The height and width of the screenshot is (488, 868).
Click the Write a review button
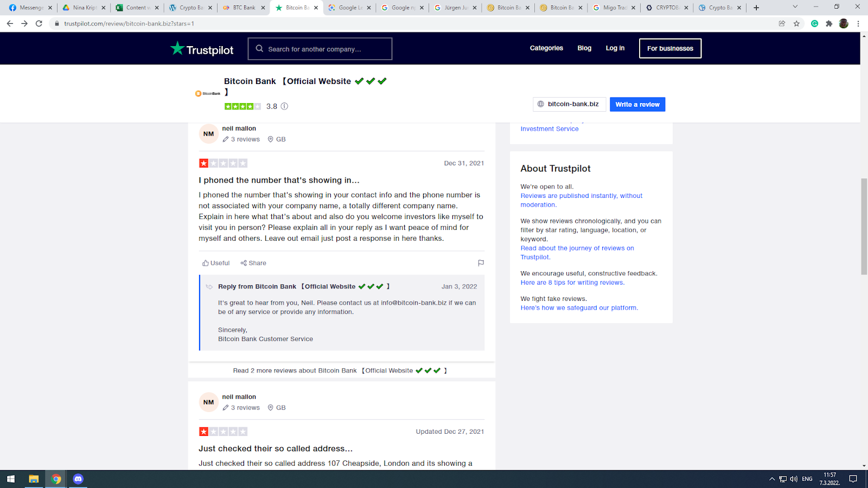[x=637, y=104]
